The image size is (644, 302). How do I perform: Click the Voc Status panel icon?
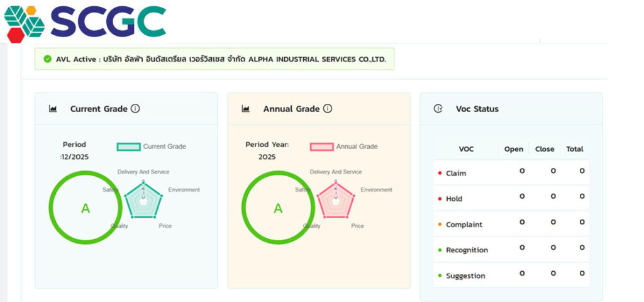[x=438, y=109]
